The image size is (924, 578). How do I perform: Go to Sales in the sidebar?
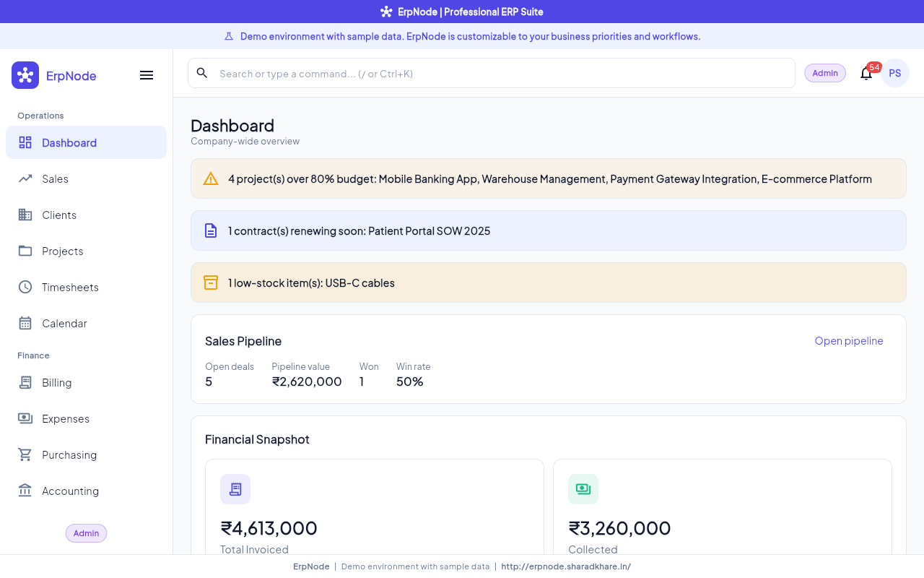click(86, 178)
